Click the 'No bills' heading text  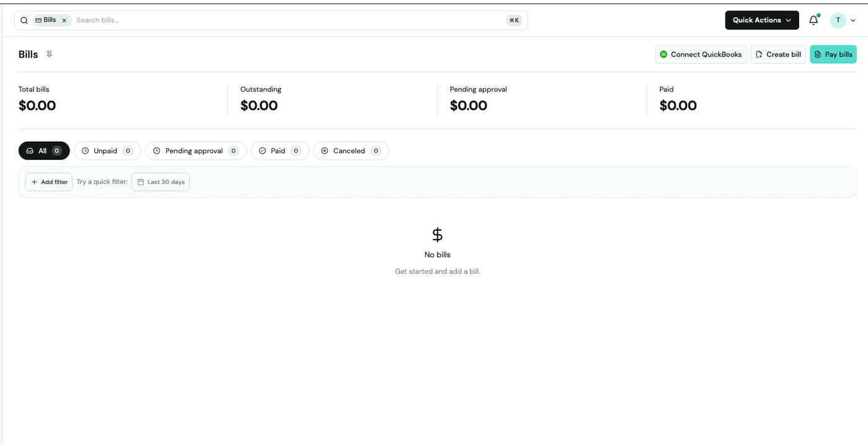click(438, 255)
